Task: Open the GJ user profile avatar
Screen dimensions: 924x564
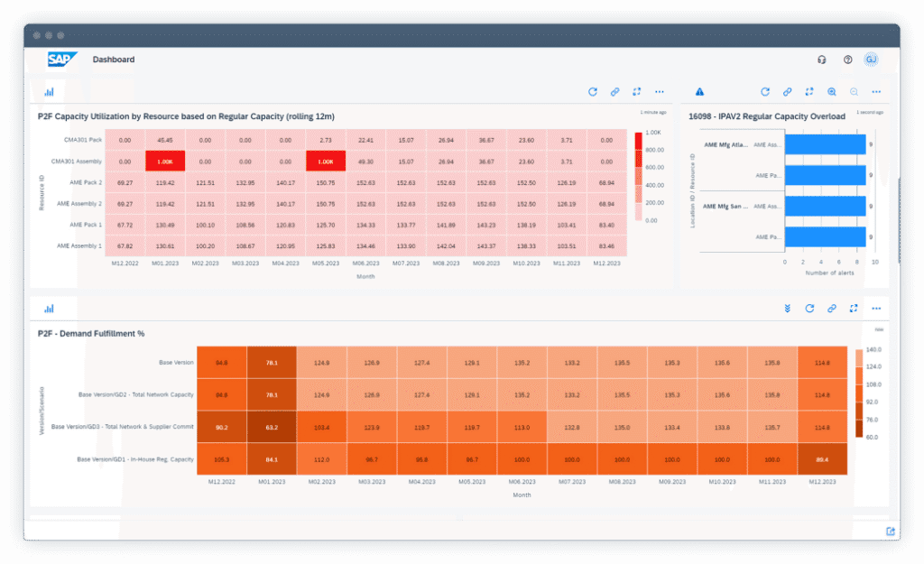Action: [871, 60]
